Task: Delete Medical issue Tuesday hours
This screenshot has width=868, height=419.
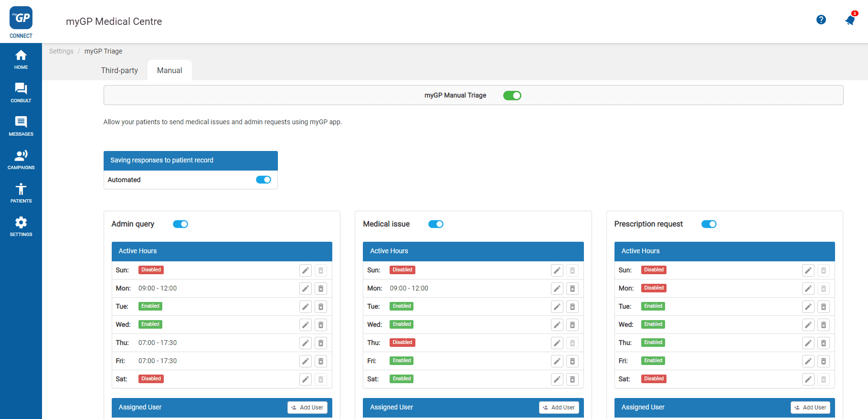Action: (572, 307)
